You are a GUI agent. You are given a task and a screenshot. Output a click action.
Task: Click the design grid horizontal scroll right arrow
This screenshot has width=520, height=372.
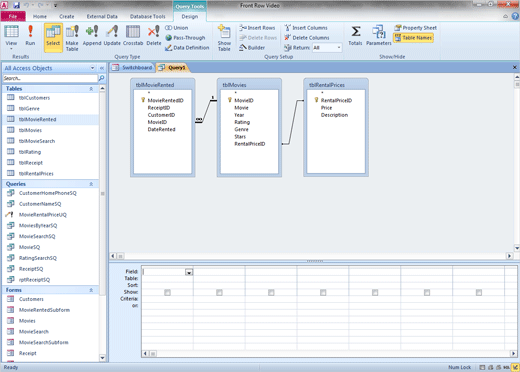[513, 353]
